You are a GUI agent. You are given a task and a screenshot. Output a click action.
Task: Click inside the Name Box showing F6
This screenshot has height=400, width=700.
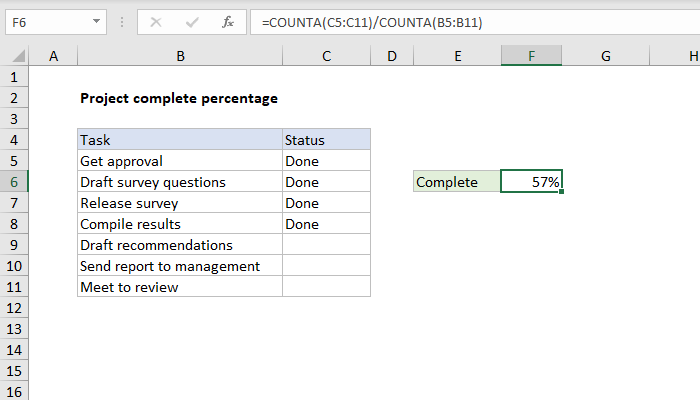(x=45, y=21)
